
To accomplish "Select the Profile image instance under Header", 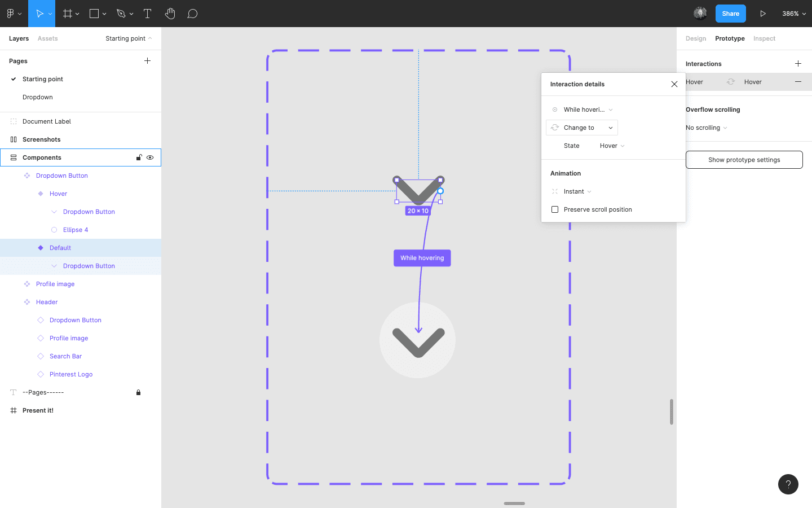I will click(x=81, y=338).
